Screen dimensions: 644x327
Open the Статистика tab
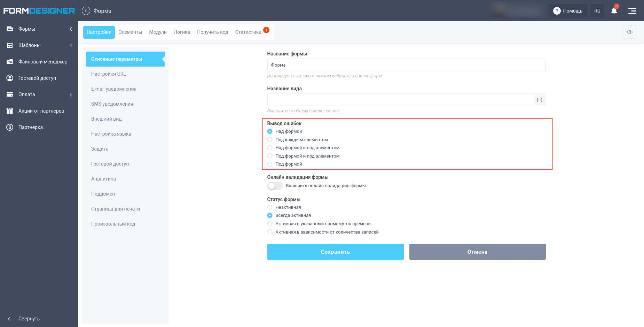[x=248, y=32]
